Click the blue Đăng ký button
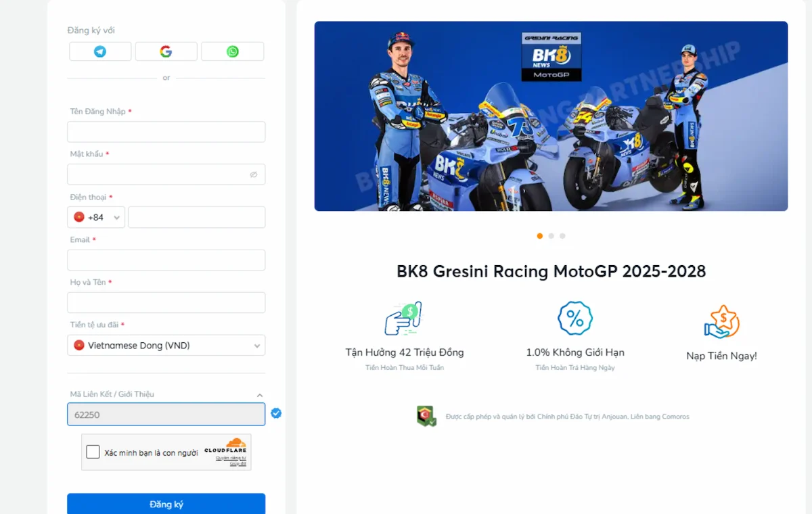 pos(166,504)
